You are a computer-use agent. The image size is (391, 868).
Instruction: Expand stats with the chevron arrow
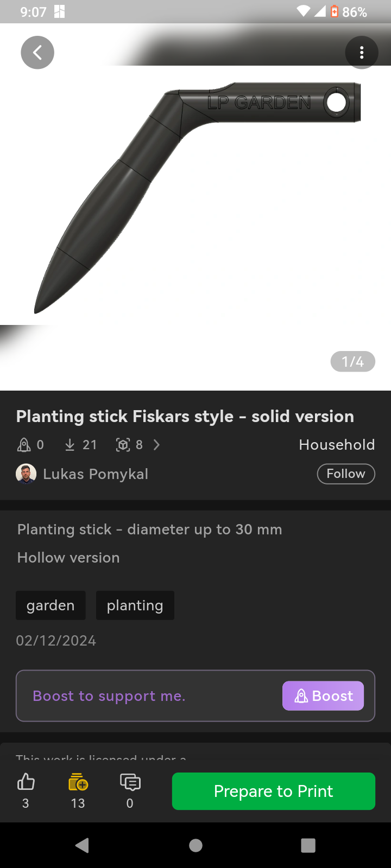tap(157, 445)
